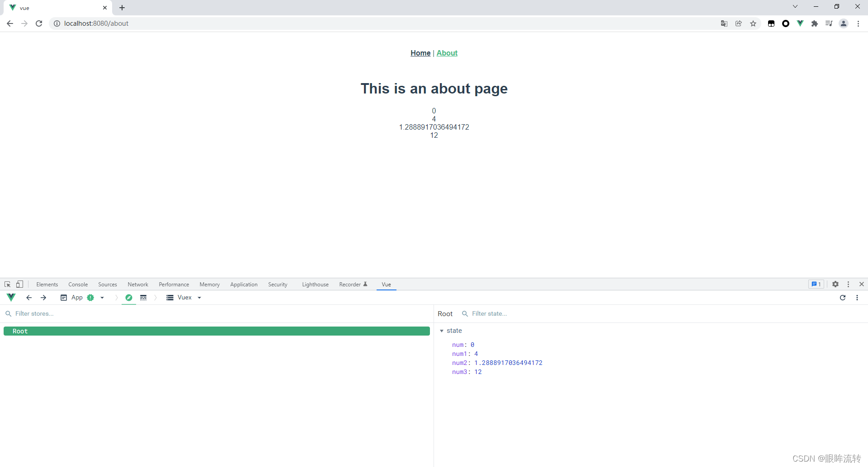Click the 1.2888917036494172 value on page
Image resolution: width=868 pixels, height=467 pixels.
pos(434,127)
